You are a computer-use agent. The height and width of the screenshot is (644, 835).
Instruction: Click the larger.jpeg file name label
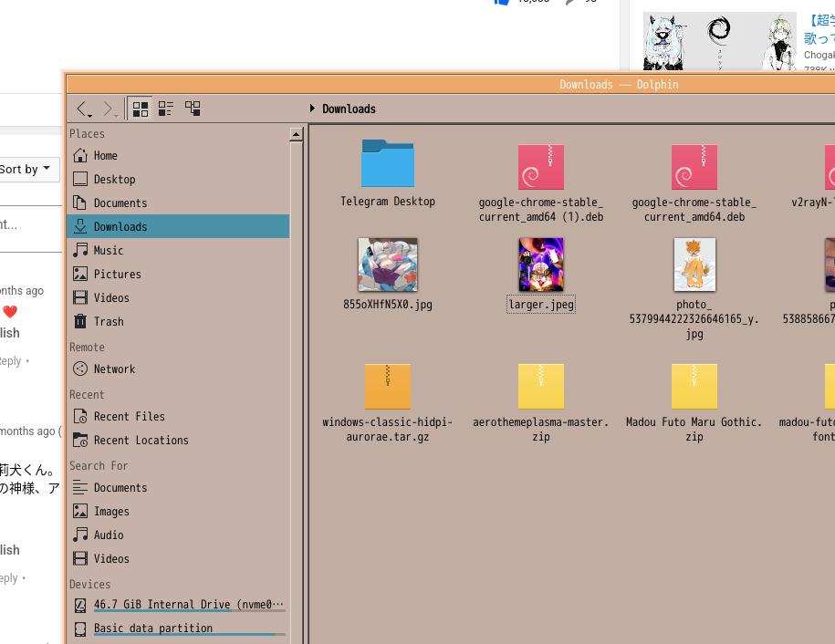[x=541, y=305]
